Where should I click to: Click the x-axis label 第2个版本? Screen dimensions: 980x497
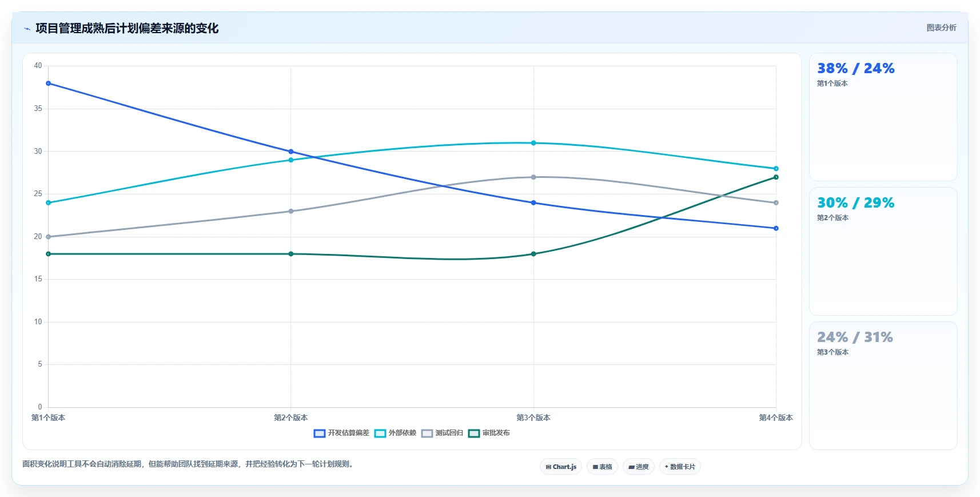[291, 418]
